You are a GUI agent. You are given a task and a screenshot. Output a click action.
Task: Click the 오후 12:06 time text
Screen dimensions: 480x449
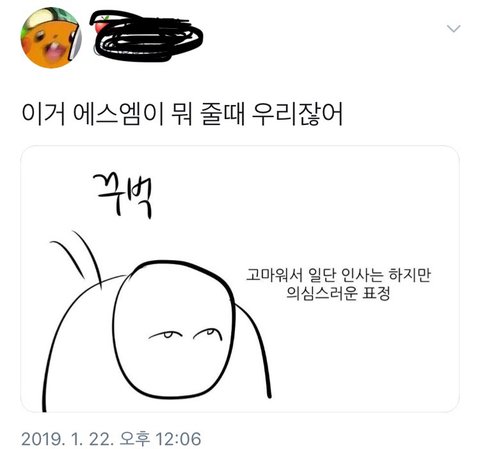tap(158, 438)
